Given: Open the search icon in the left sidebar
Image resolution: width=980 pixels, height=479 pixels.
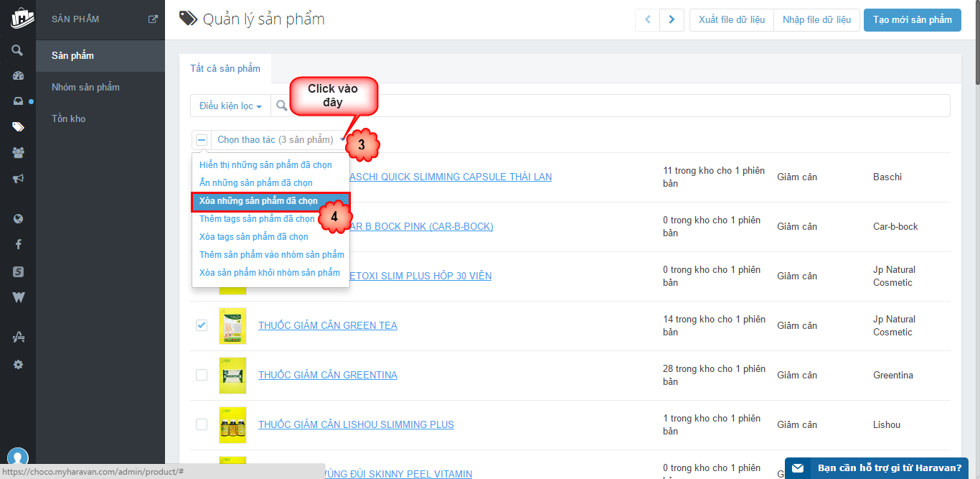Looking at the screenshot, I should tap(18, 50).
